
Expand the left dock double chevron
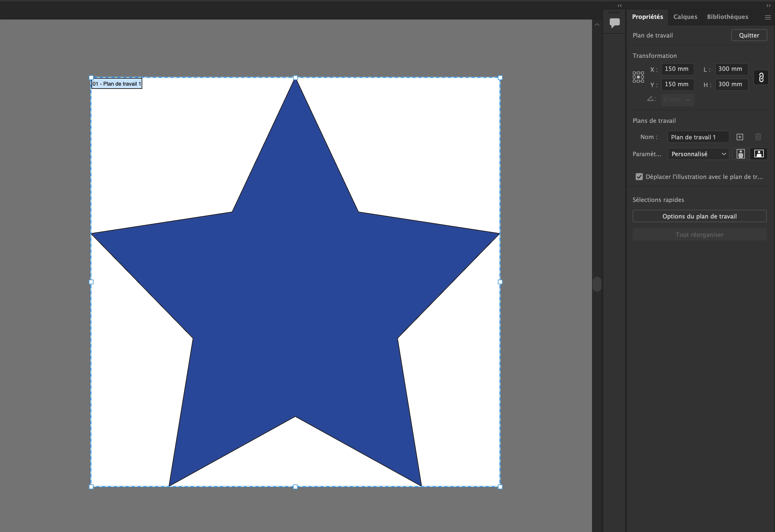click(619, 6)
